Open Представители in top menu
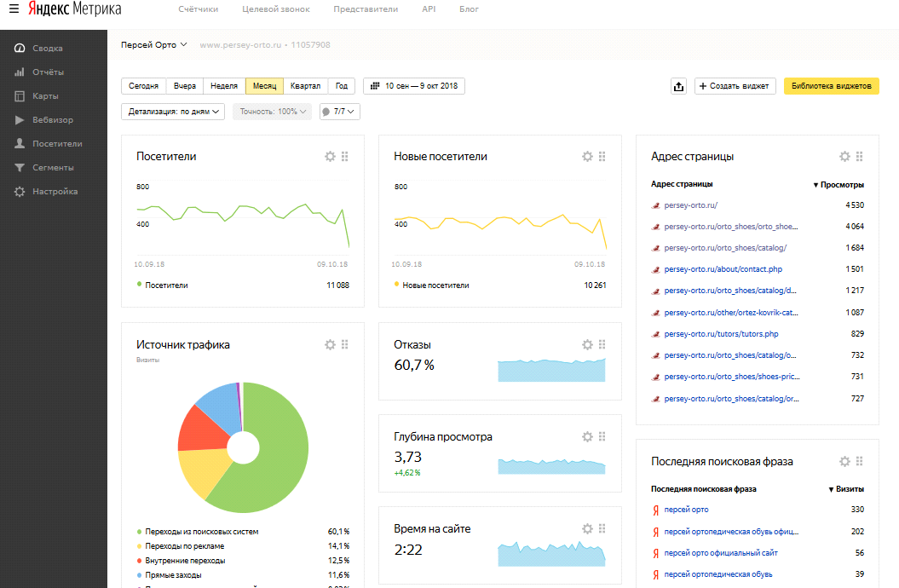The height and width of the screenshot is (588, 899). point(366,9)
